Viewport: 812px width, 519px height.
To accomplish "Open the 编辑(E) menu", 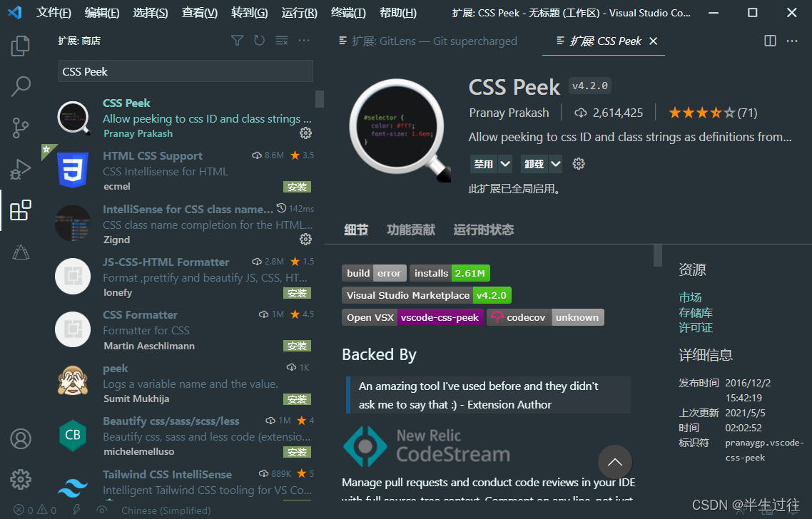I will 102,12.
